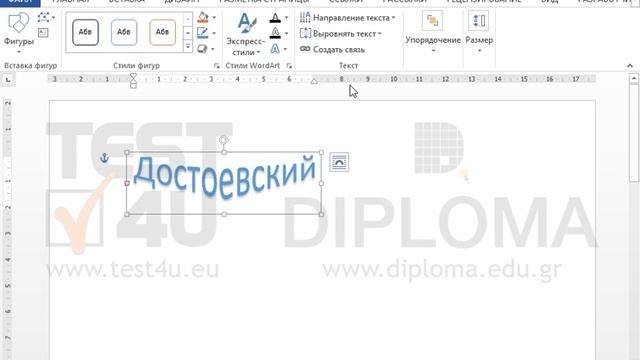Expand the full shape styles gallery

(188, 46)
